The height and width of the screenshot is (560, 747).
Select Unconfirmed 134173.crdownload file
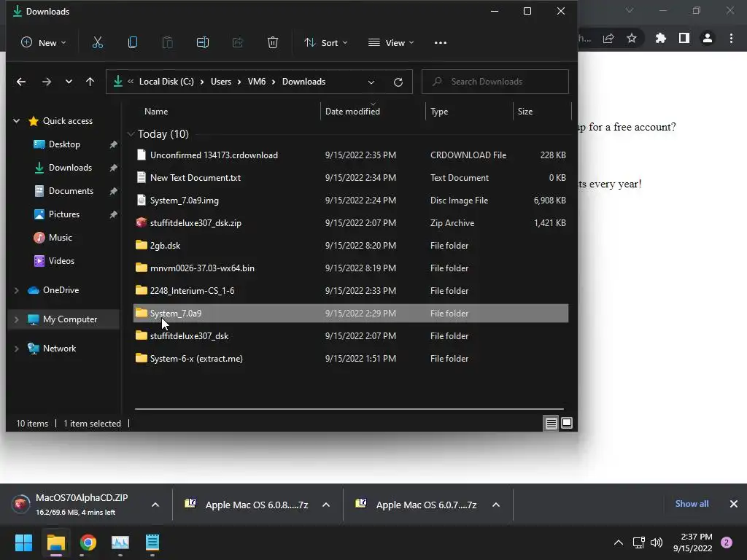point(351,155)
